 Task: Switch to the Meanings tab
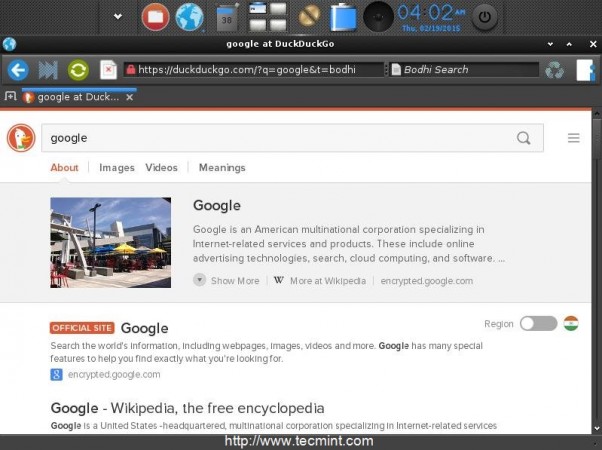(222, 168)
